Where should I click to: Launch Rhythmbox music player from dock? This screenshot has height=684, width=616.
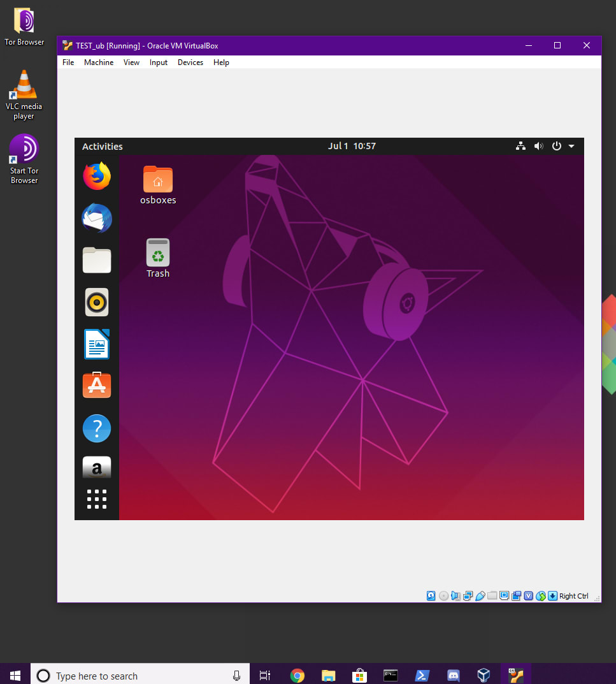(97, 302)
